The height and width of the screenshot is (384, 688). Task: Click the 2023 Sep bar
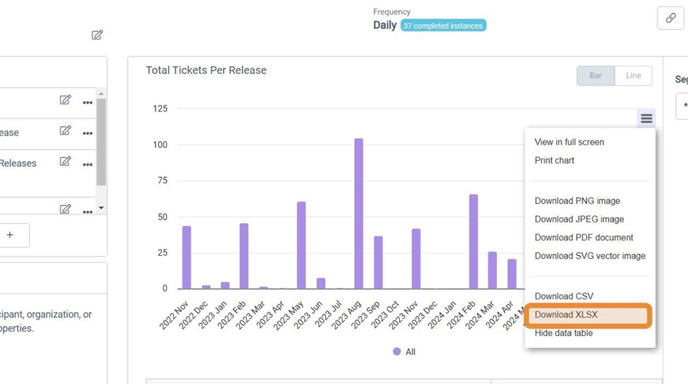coord(378,262)
